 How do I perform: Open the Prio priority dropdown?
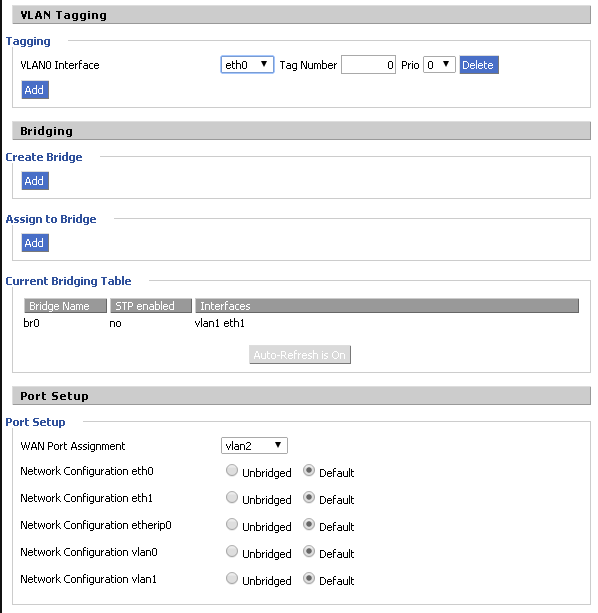pos(439,65)
